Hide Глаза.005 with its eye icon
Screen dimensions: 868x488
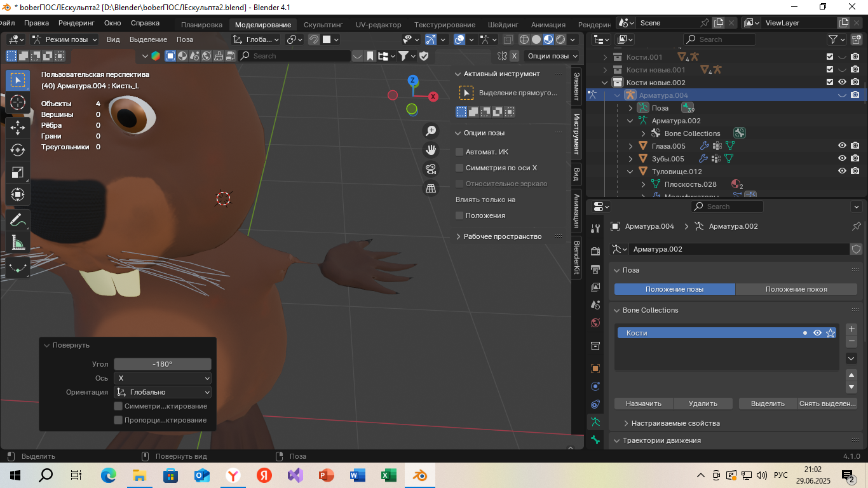[x=842, y=146]
